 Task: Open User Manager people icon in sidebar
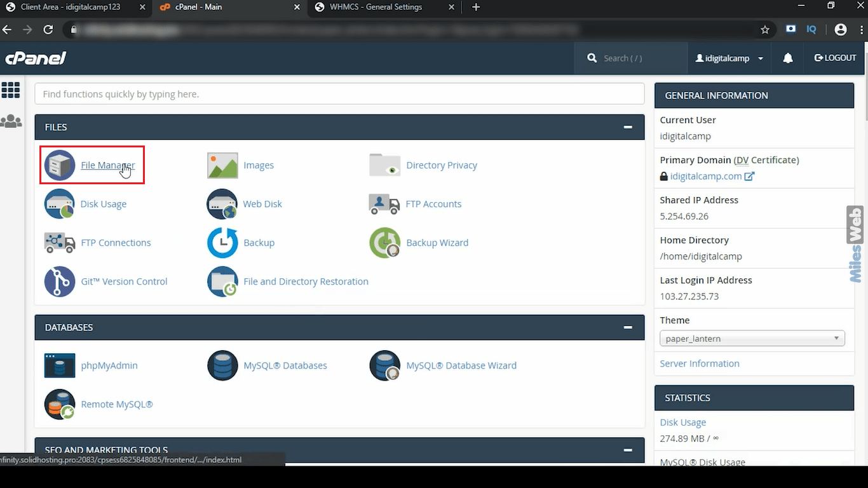point(11,121)
